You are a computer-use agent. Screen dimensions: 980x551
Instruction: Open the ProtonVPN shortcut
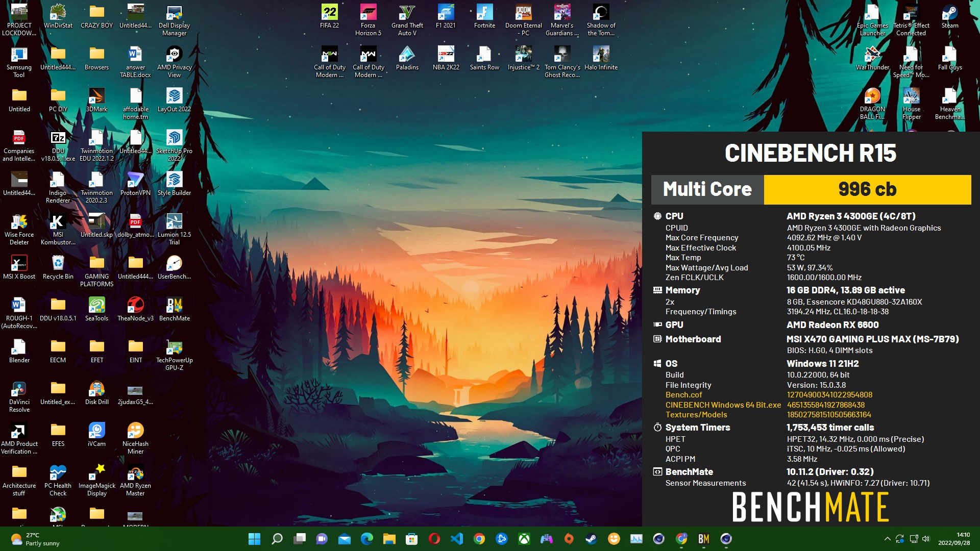pyautogui.click(x=135, y=183)
